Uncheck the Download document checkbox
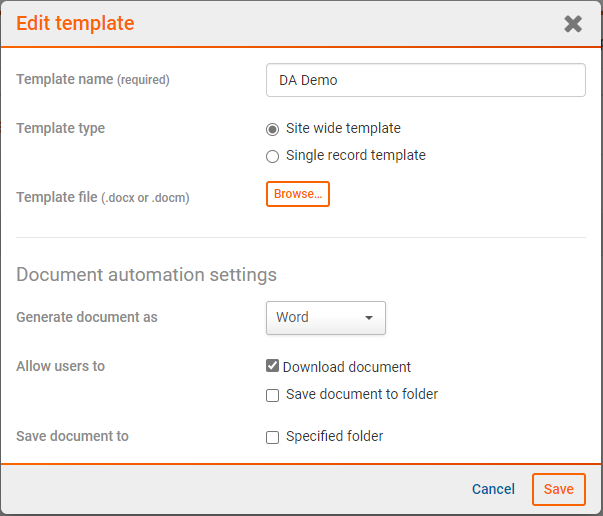Image resolution: width=603 pixels, height=516 pixels. pyautogui.click(x=273, y=367)
